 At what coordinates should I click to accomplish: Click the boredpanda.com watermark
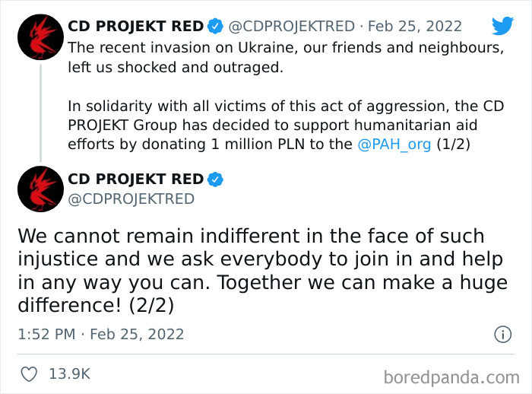tap(451, 377)
